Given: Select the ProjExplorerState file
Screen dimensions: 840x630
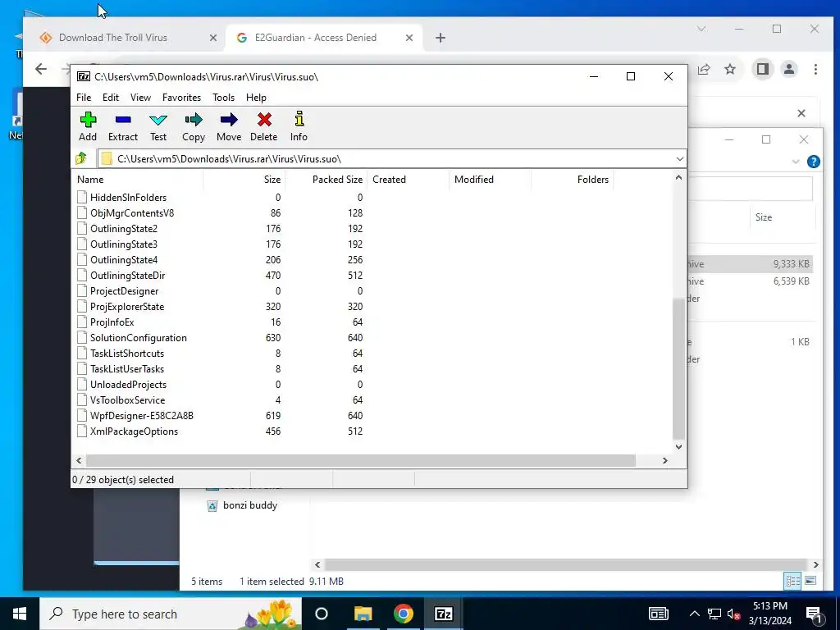Looking at the screenshot, I should click(127, 307).
